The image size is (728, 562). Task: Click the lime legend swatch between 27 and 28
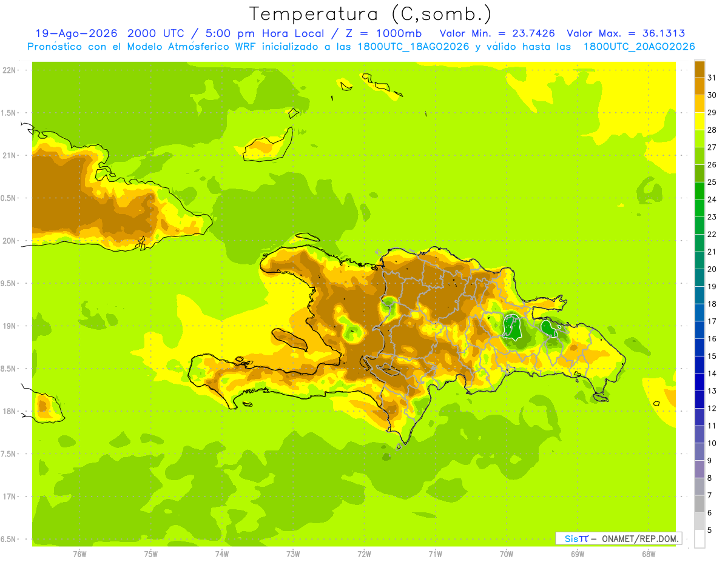(x=699, y=139)
